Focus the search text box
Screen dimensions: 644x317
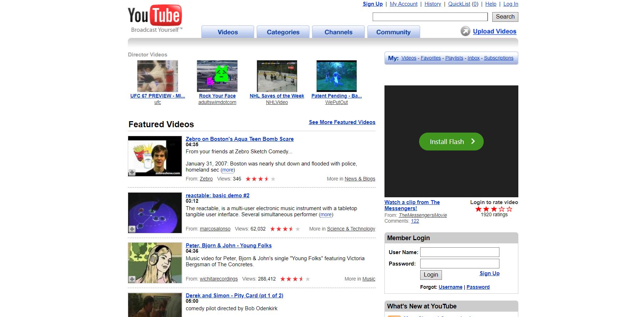pyautogui.click(x=430, y=17)
